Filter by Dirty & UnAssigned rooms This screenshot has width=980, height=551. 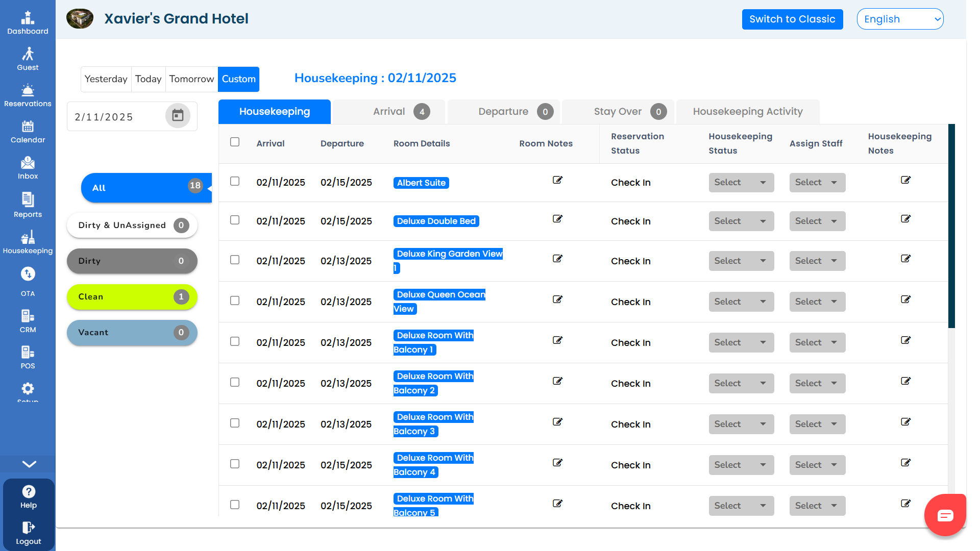click(x=132, y=226)
